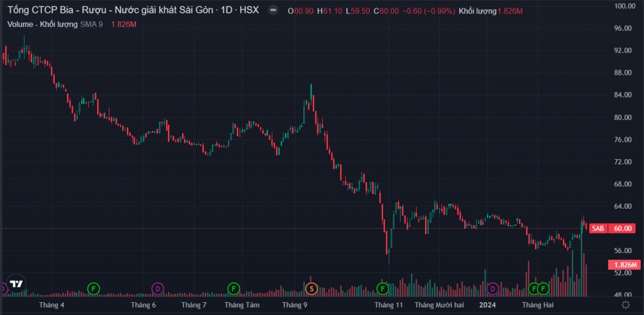This screenshot has height=315, width=644.
Task: Click the 2024 year label on time axis
Action: tap(488, 305)
